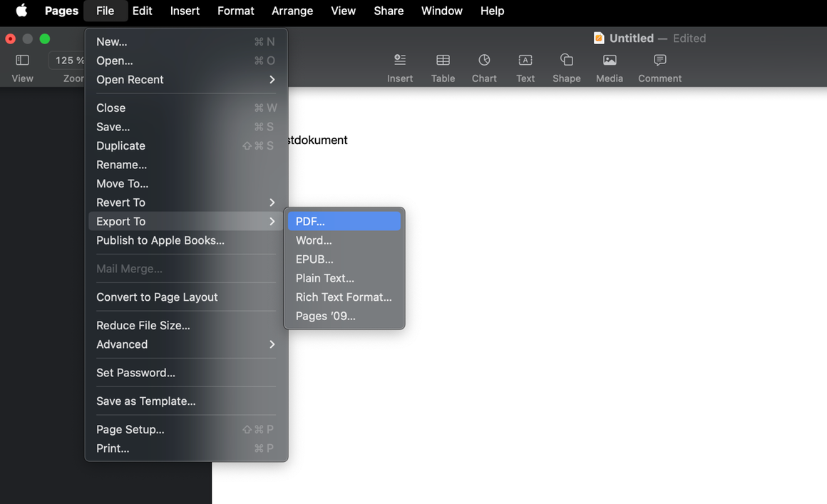This screenshot has width=827, height=504.
Task: Open the Share menu
Action: coord(389,11)
